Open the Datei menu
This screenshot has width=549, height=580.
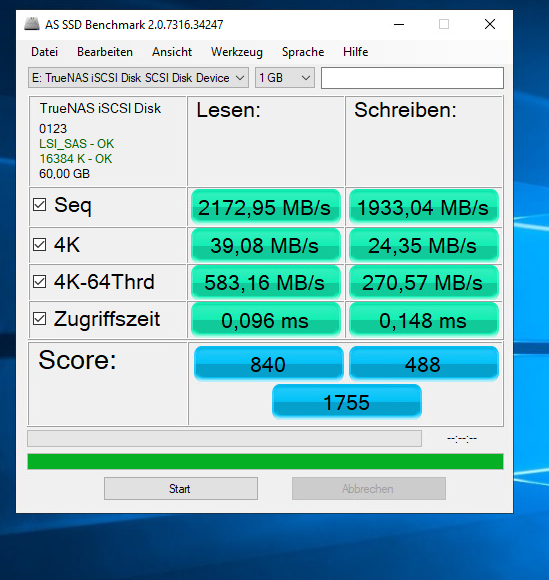44,52
